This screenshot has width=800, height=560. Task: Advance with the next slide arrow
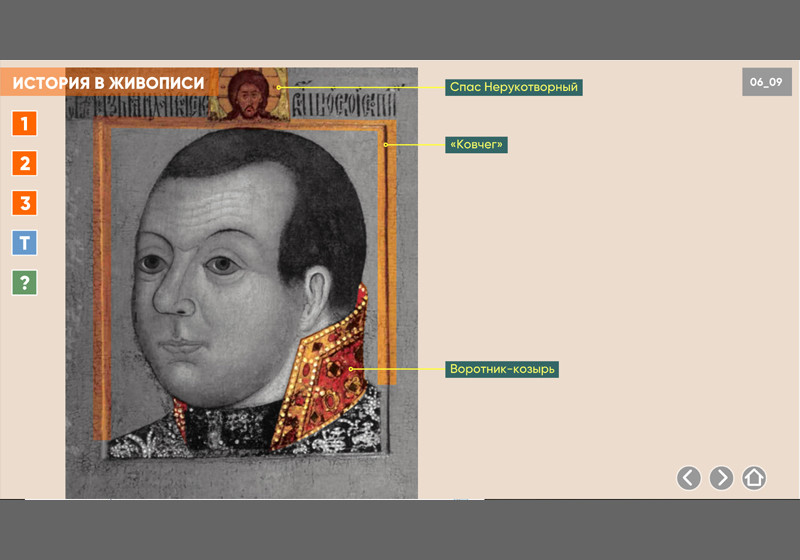pos(721,478)
